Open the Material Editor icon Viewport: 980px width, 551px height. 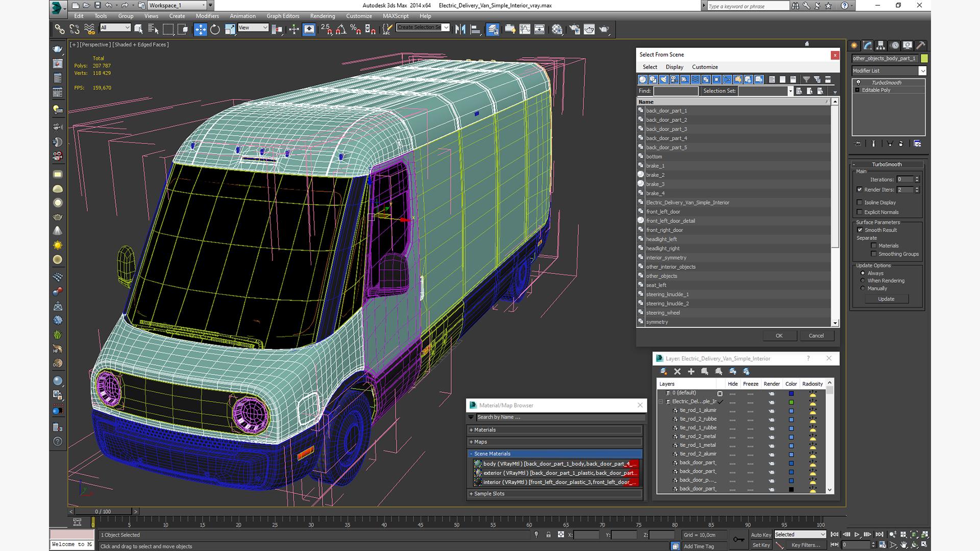pyautogui.click(x=557, y=30)
